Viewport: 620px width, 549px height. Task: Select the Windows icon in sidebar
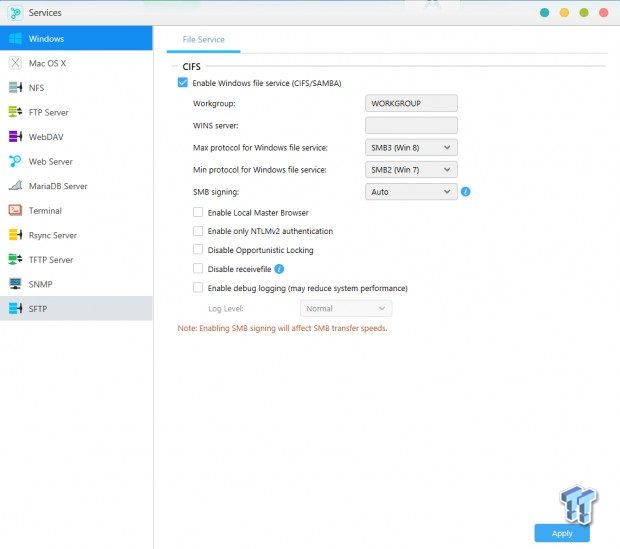15,38
